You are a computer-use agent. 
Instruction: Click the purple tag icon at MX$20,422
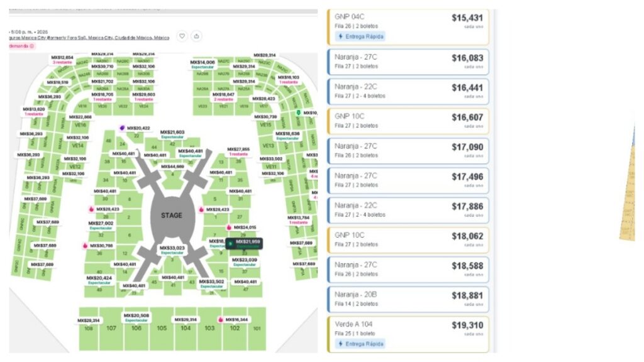pyautogui.click(x=123, y=128)
